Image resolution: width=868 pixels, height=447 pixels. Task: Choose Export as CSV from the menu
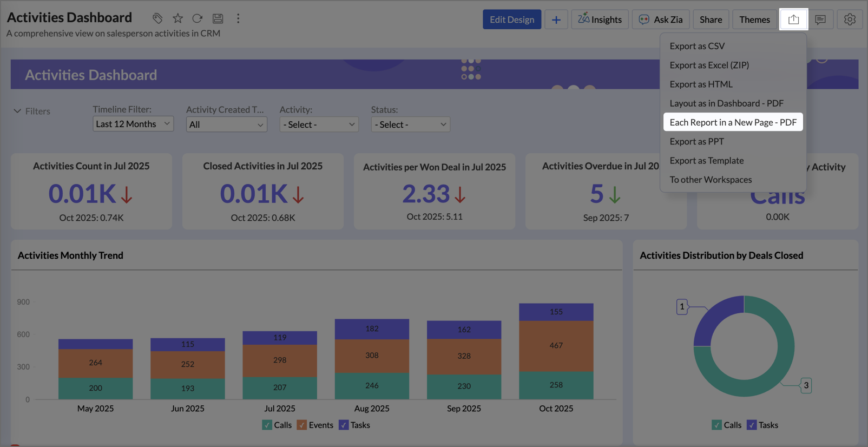click(697, 46)
